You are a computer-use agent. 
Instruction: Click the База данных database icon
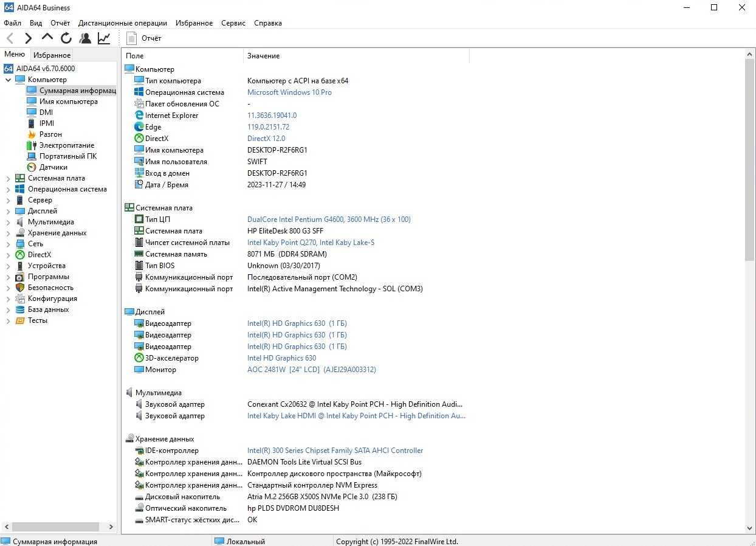[x=20, y=309]
